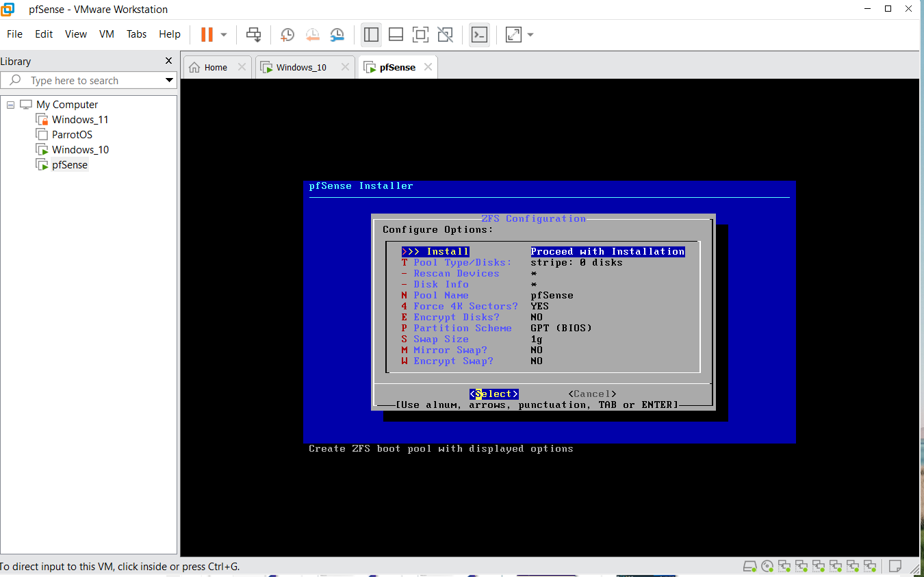Click 'Create ZFS boot pool with displayed options'
The height and width of the screenshot is (577, 924).
(441, 448)
